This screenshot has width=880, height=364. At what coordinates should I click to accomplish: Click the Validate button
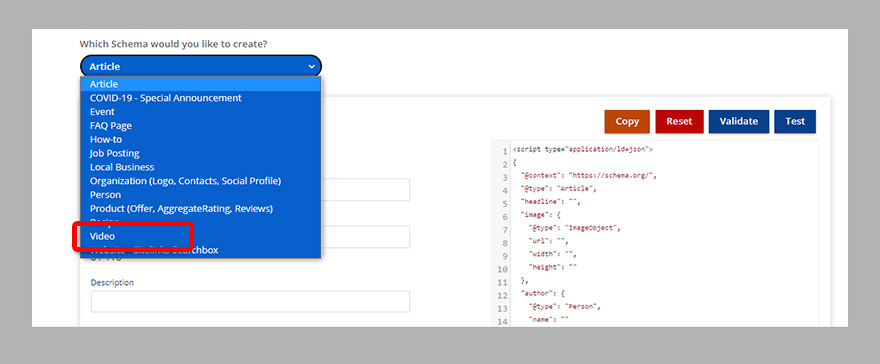(739, 121)
